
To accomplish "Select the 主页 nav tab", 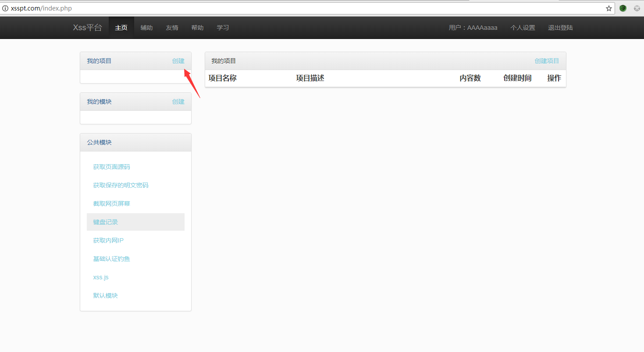I will coord(121,28).
